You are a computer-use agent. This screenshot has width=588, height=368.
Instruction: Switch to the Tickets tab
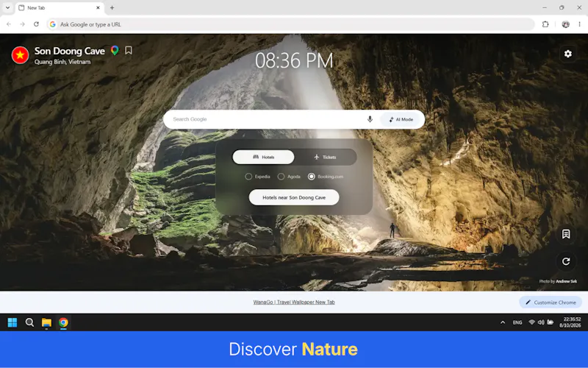tap(325, 157)
